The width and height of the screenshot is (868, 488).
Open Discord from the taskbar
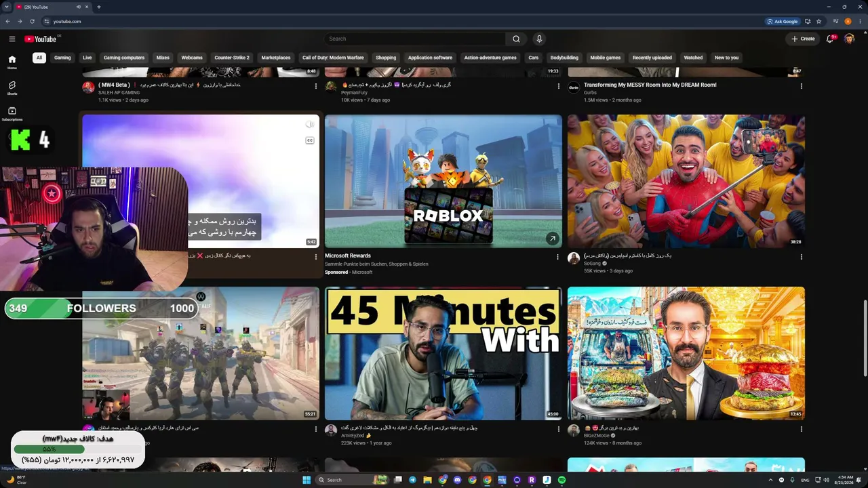458,480
